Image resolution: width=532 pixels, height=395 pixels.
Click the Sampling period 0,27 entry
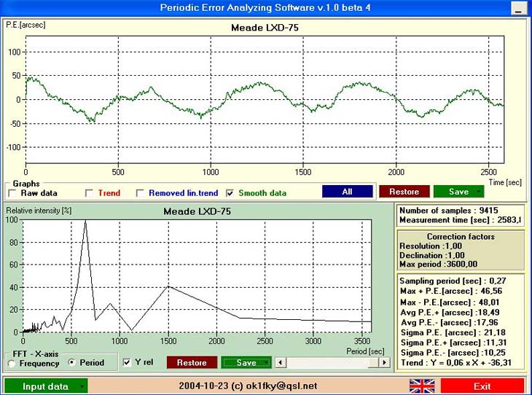[x=453, y=281]
